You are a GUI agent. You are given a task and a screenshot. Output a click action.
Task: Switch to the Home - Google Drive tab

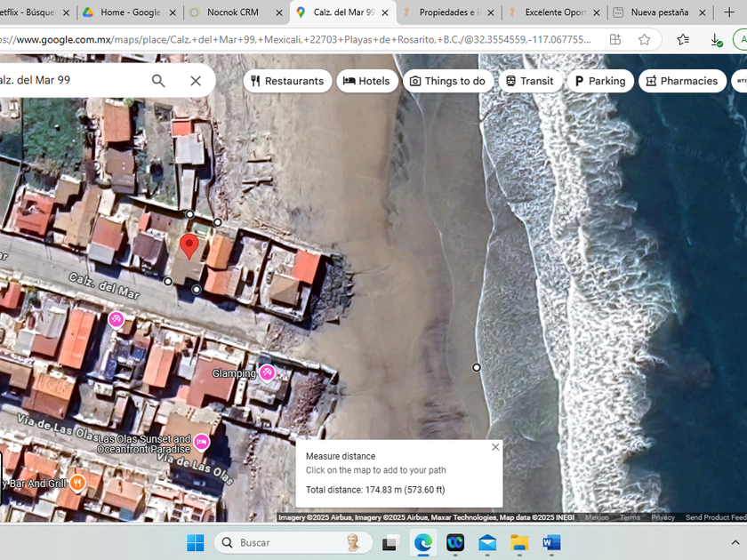pos(130,12)
